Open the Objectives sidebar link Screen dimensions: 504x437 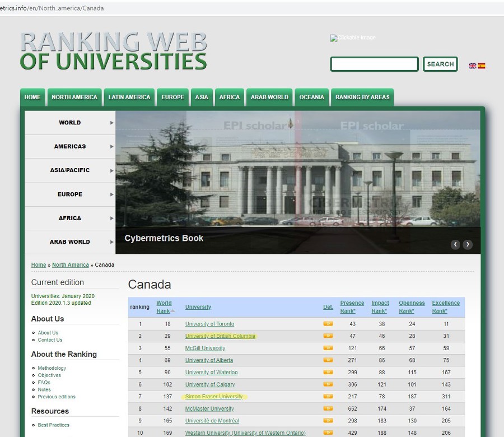pyautogui.click(x=49, y=375)
